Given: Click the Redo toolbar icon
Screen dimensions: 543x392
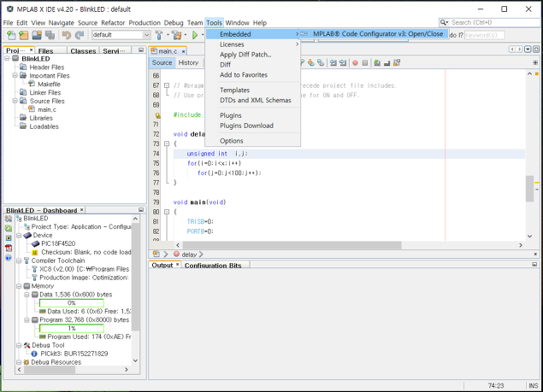Looking at the screenshot, I should click(80, 35).
